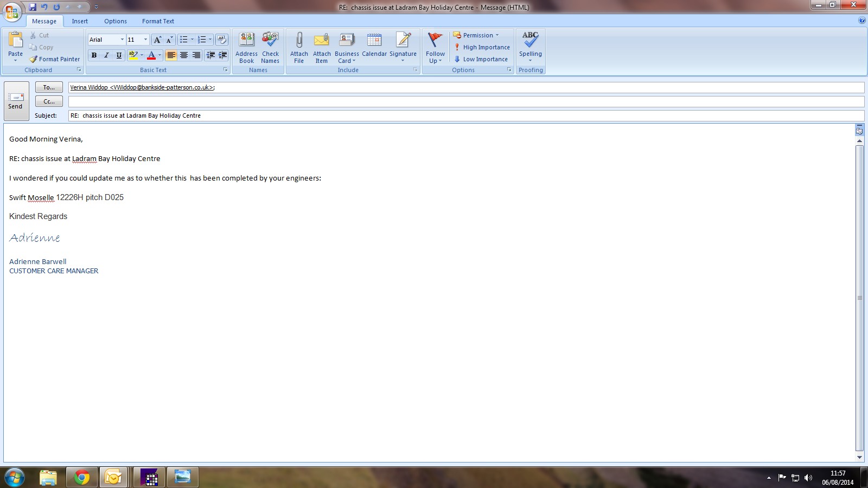Mark message as Low Importance

pos(481,59)
